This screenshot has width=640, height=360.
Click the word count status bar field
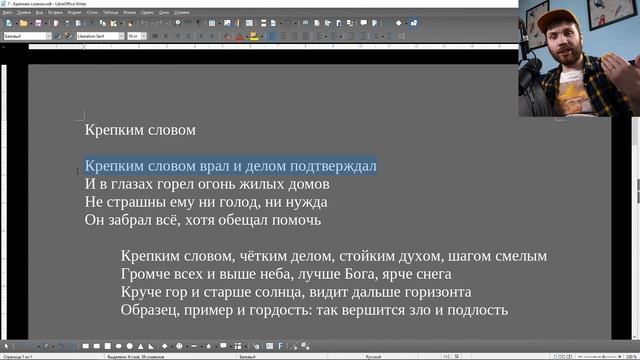pos(136,357)
